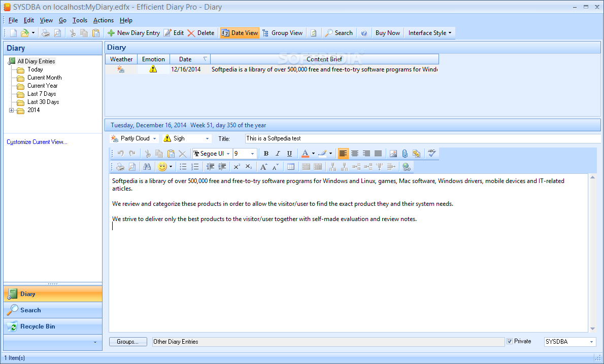Click Customize Current View link
Image resolution: width=604 pixels, height=364 pixels.
tap(37, 142)
